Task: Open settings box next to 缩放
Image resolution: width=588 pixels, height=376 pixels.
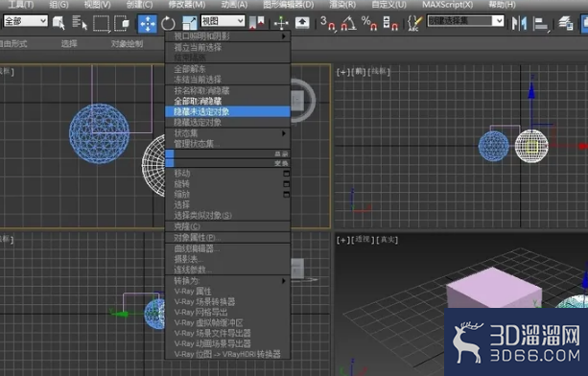Action: [x=287, y=195]
